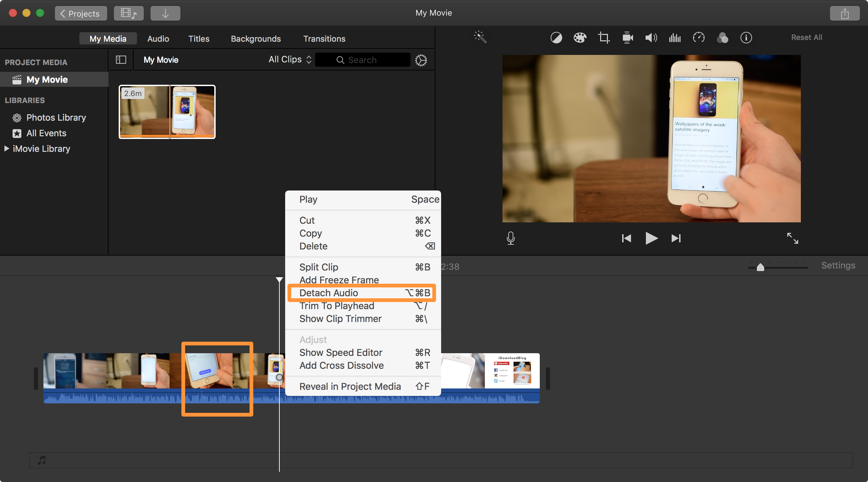Click the microphone record button
Image resolution: width=868 pixels, height=482 pixels.
click(x=511, y=238)
